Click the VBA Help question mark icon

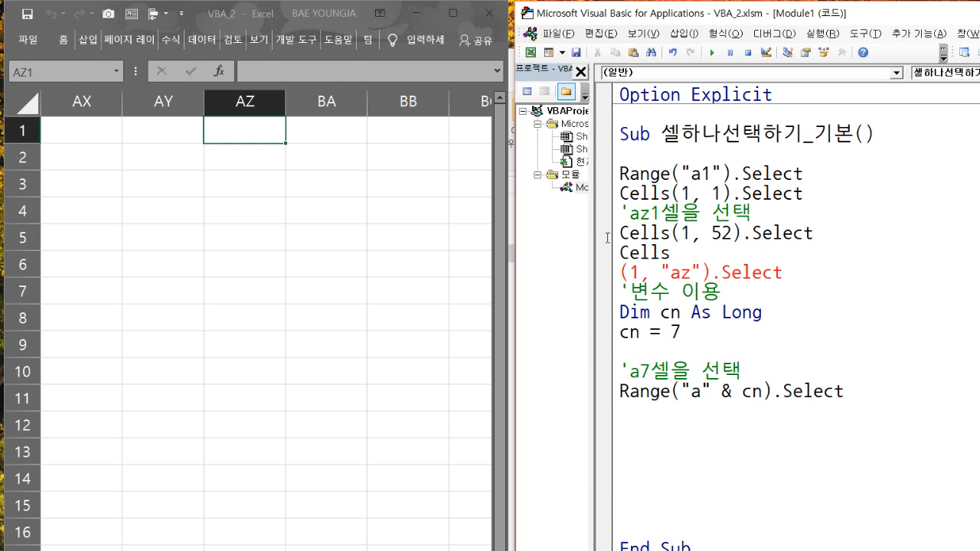pyautogui.click(x=863, y=53)
